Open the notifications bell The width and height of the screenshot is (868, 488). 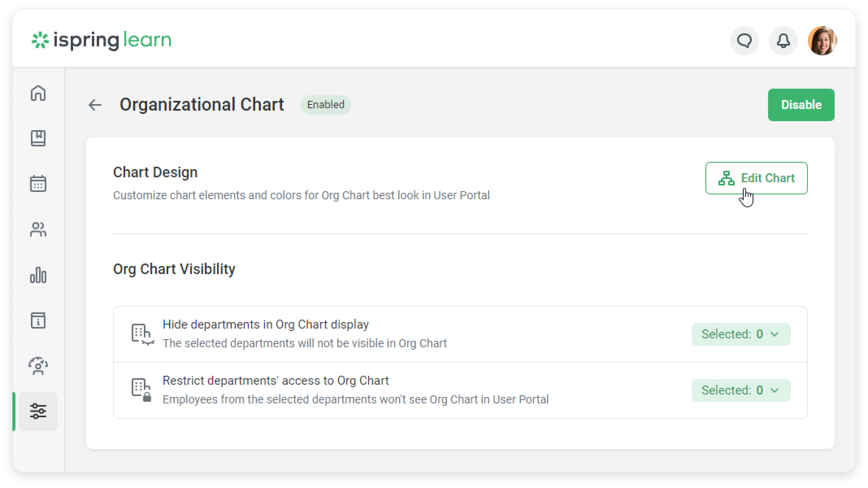(x=783, y=41)
